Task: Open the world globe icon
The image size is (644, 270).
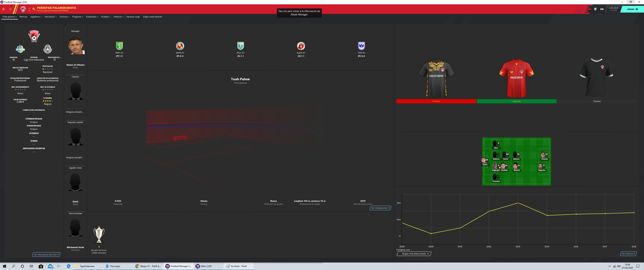Action: coord(595,9)
